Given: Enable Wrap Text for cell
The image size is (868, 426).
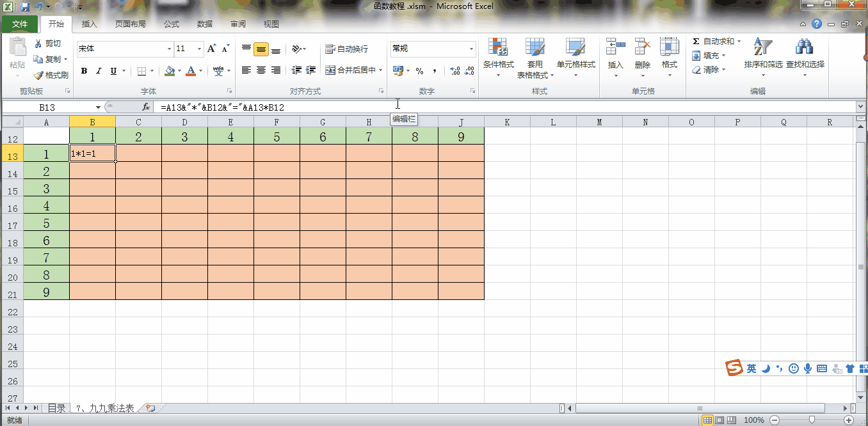Looking at the screenshot, I should [x=330, y=49].
